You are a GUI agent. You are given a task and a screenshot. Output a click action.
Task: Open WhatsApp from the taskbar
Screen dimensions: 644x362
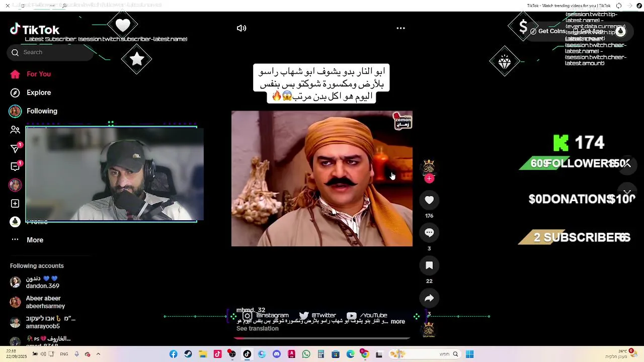point(306,354)
